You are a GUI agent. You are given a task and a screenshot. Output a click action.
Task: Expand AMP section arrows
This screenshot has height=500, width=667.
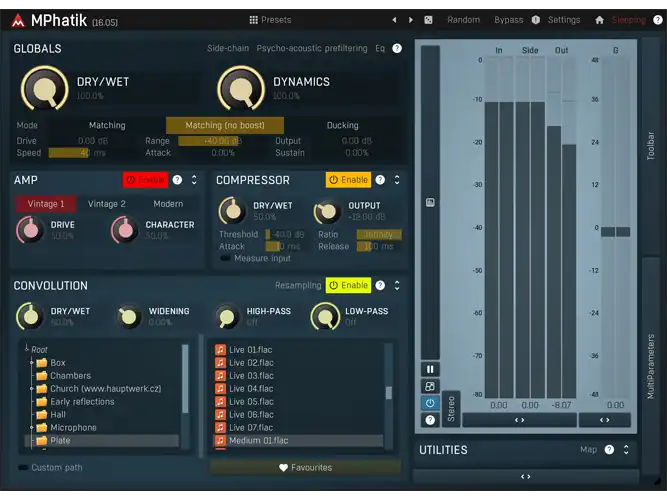pos(194,180)
